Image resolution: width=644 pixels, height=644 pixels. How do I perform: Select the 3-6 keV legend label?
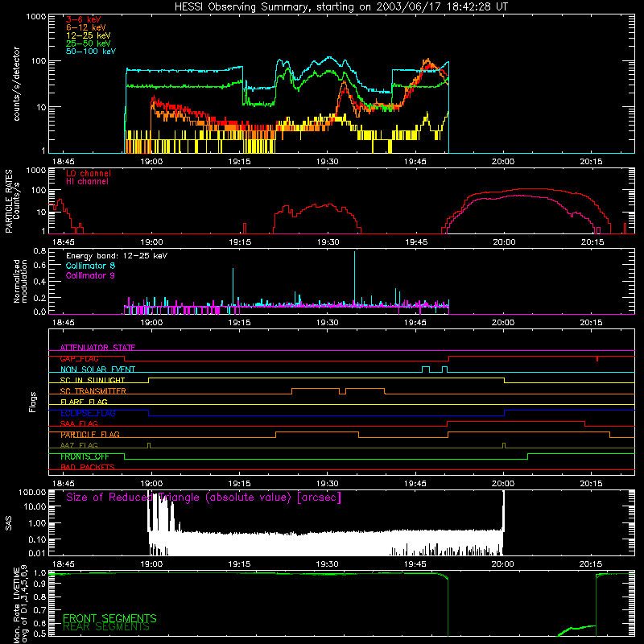(x=84, y=19)
